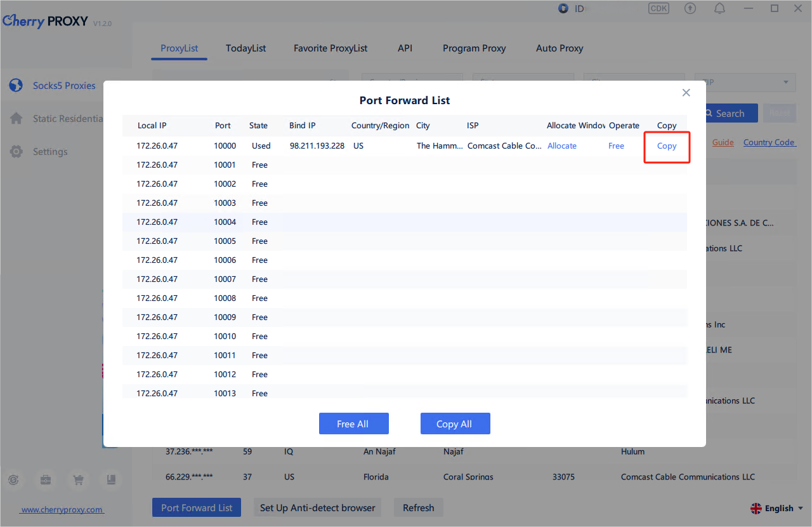The image size is (812, 527).
Task: Click the bookmark book icon
Action: (x=111, y=480)
